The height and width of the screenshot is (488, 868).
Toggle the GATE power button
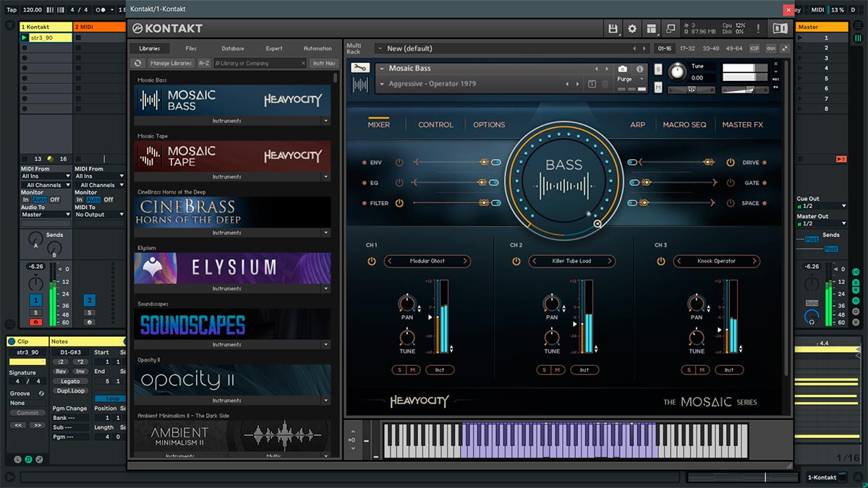click(x=731, y=183)
